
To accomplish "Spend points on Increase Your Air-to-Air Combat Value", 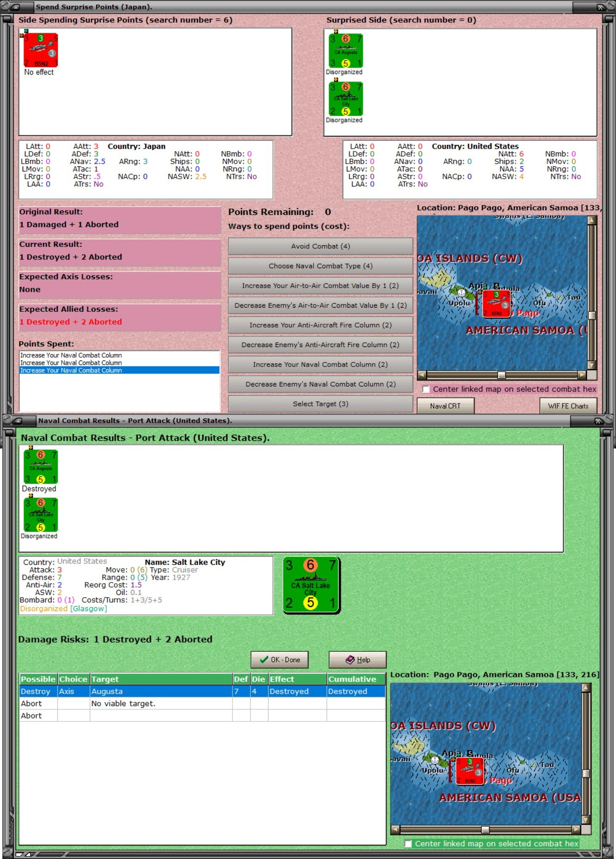I will pos(321,286).
